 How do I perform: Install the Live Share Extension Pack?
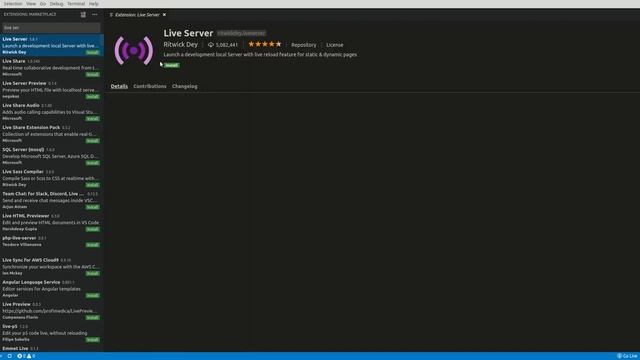click(x=93, y=140)
